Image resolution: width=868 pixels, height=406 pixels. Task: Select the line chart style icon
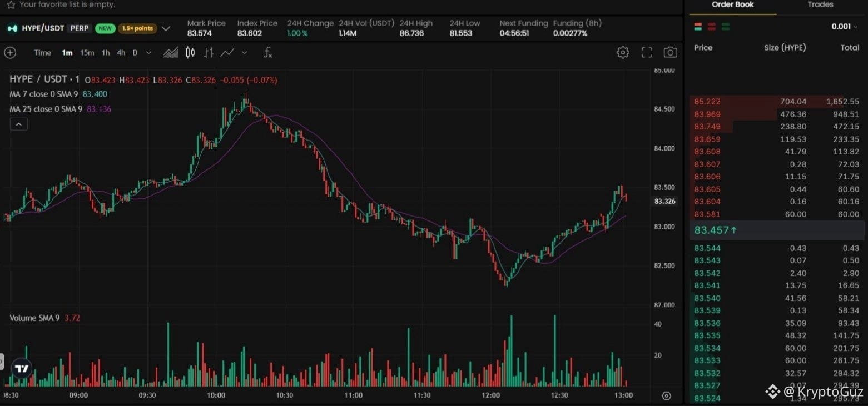click(x=227, y=53)
